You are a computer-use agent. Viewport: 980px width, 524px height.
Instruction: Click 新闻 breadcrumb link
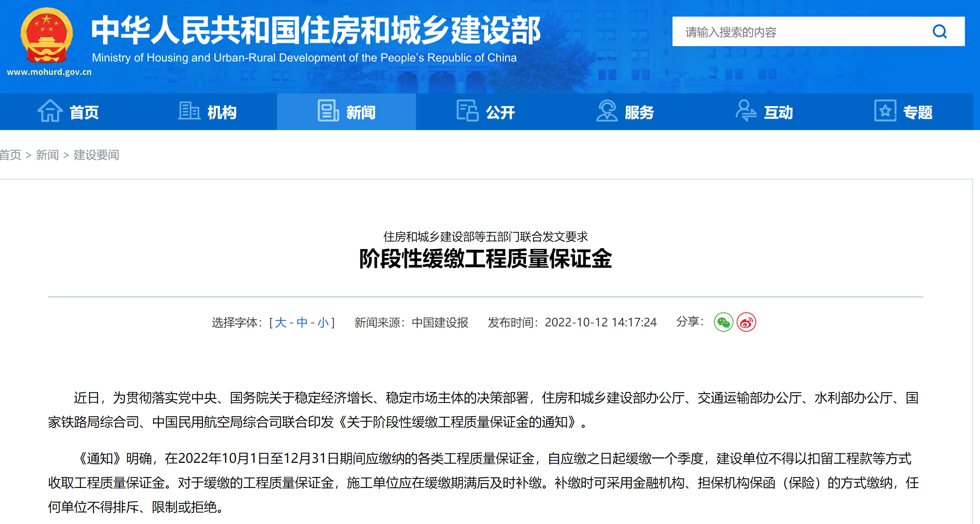(x=47, y=155)
